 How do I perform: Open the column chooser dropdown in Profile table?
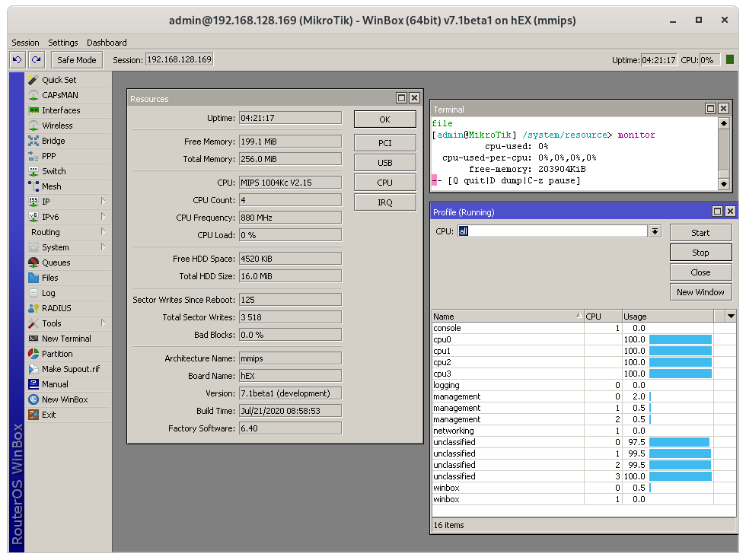click(x=731, y=316)
